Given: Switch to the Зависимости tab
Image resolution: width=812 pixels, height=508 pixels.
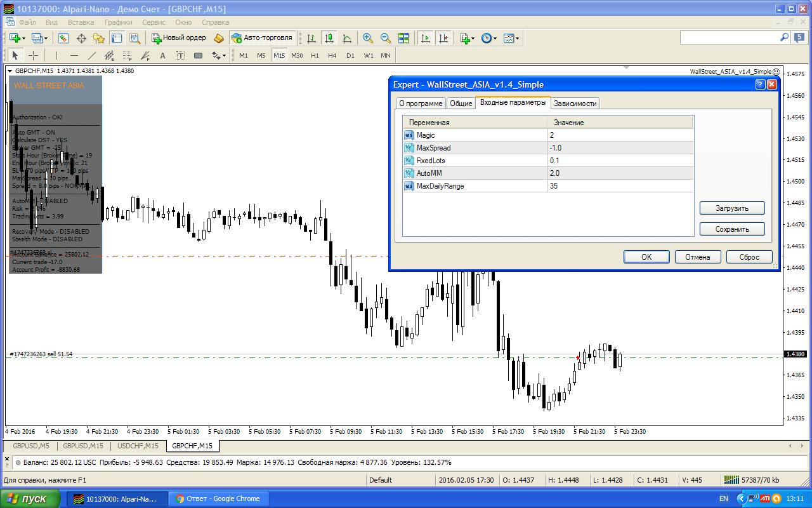Looking at the screenshot, I should 575,104.
